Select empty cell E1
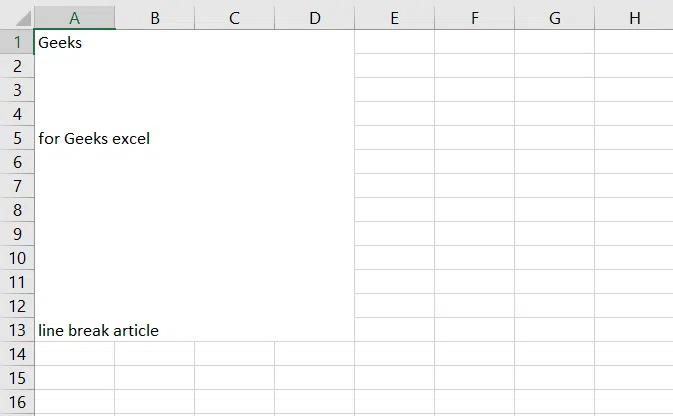673x416 pixels. 394,42
